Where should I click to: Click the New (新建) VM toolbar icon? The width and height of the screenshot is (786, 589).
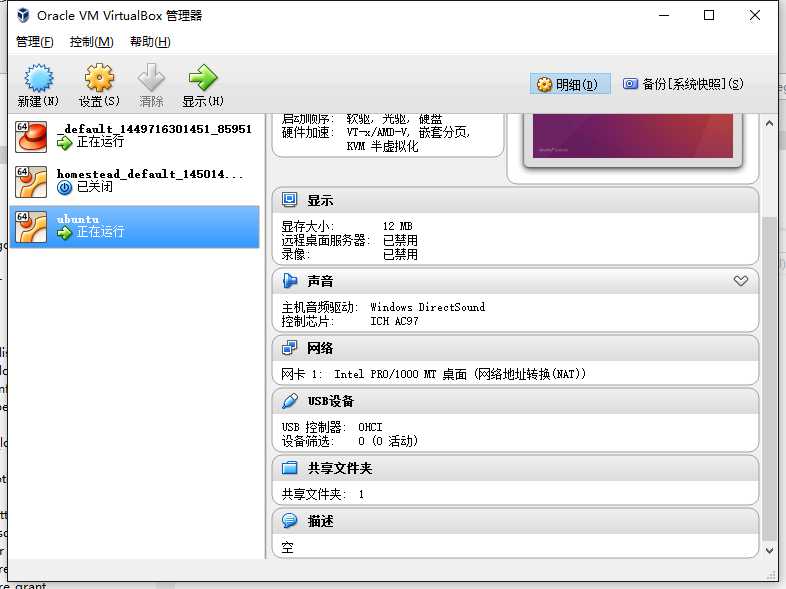pyautogui.click(x=39, y=78)
